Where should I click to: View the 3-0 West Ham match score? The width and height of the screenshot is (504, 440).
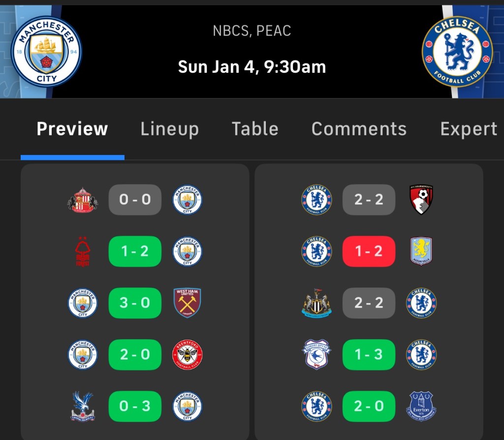(135, 303)
